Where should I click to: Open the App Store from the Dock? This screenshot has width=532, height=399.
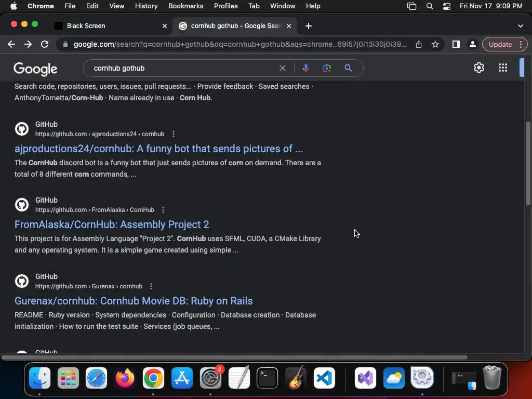[182, 378]
